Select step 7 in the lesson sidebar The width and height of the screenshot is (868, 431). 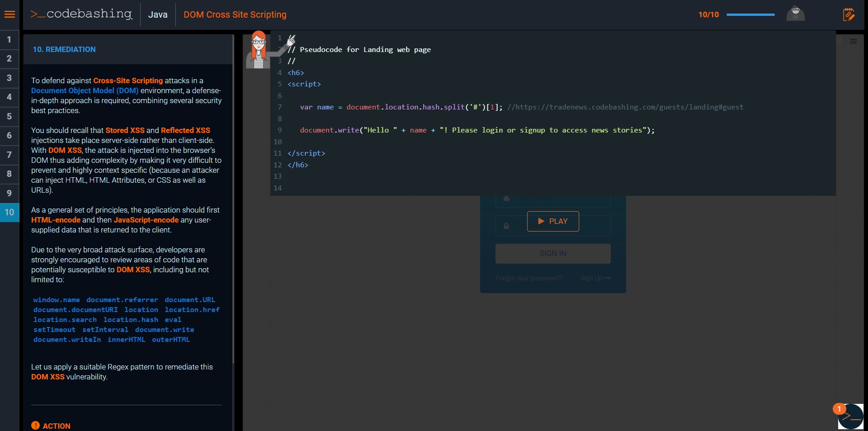[9, 155]
